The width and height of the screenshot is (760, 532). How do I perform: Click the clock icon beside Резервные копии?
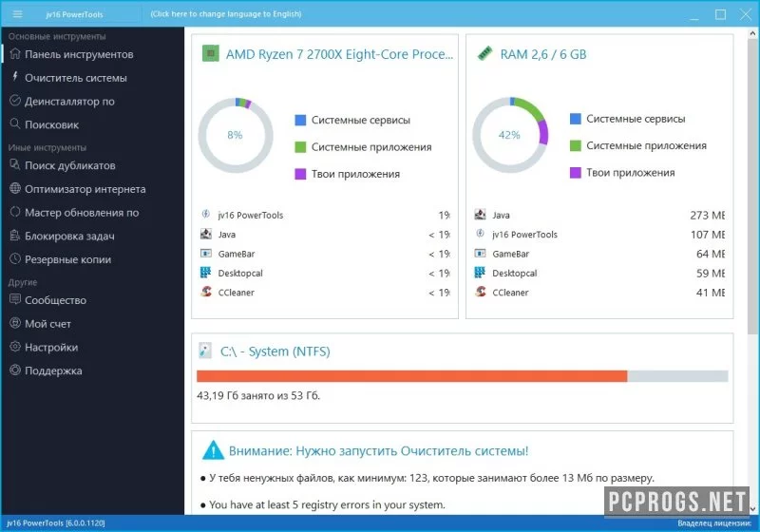(x=15, y=258)
